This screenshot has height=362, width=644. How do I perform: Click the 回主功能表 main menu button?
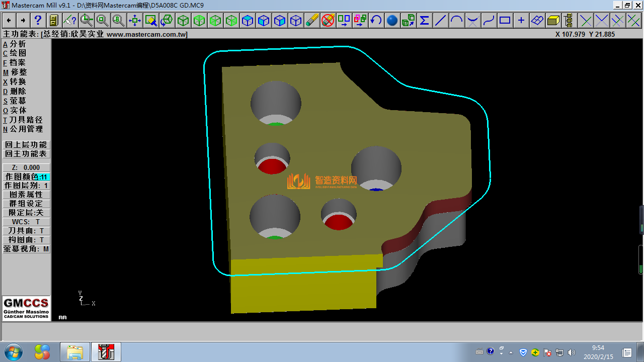click(x=26, y=154)
